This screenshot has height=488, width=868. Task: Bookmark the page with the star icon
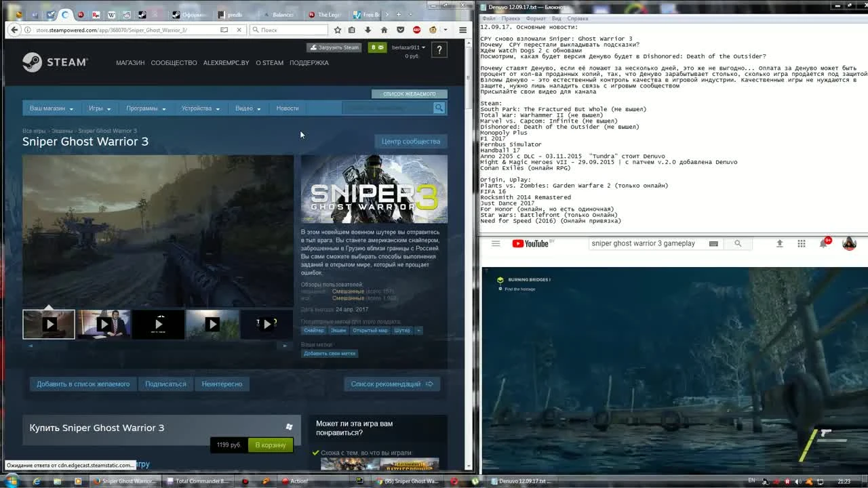click(337, 30)
